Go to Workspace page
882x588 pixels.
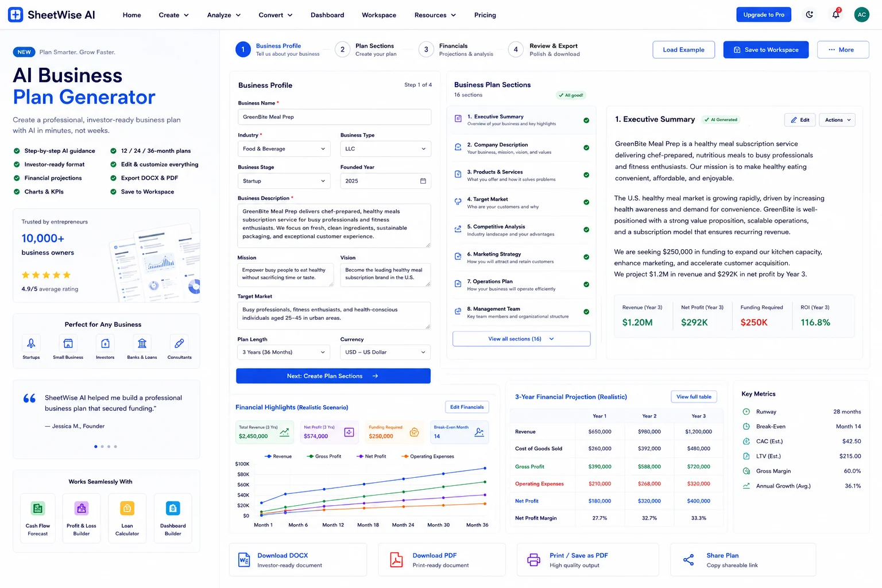pos(379,15)
